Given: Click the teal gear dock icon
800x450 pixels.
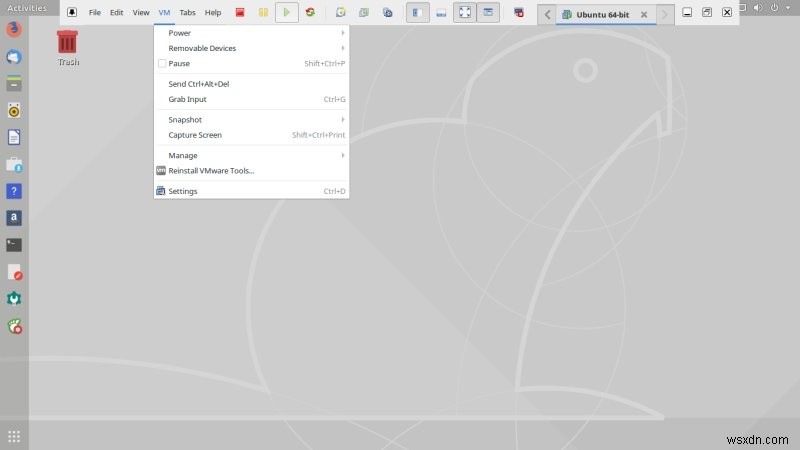Looking at the screenshot, I should (x=14, y=299).
